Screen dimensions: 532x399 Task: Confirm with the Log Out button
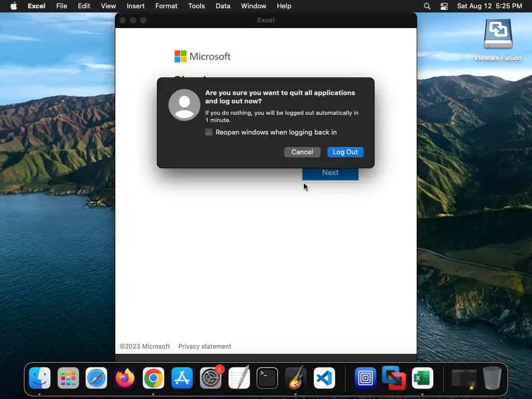(x=345, y=152)
